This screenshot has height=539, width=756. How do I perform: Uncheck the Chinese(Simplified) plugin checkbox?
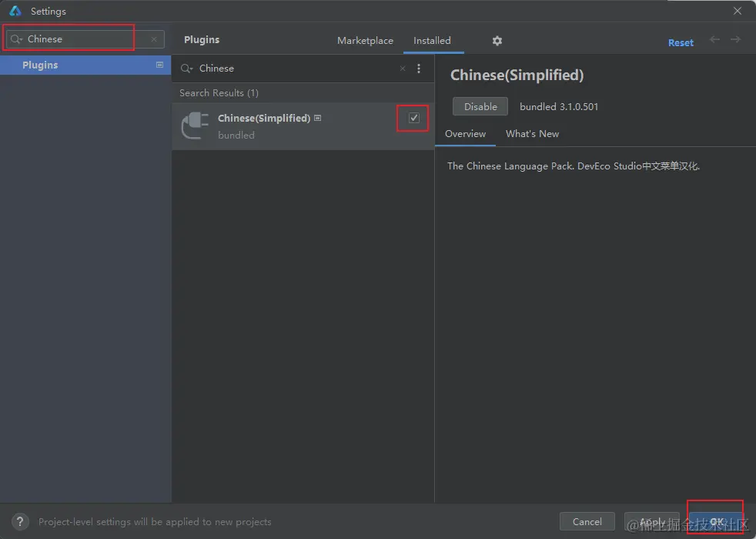coord(413,118)
